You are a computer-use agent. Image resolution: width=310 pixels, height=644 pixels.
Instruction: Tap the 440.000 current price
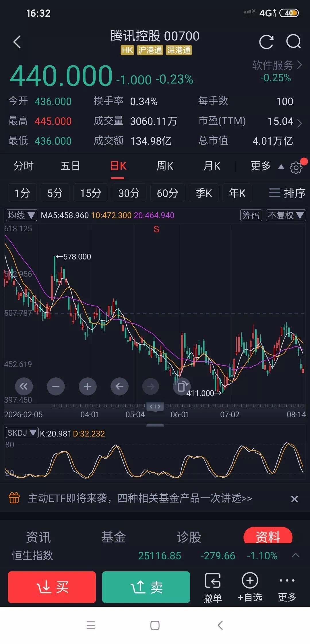coord(61,75)
